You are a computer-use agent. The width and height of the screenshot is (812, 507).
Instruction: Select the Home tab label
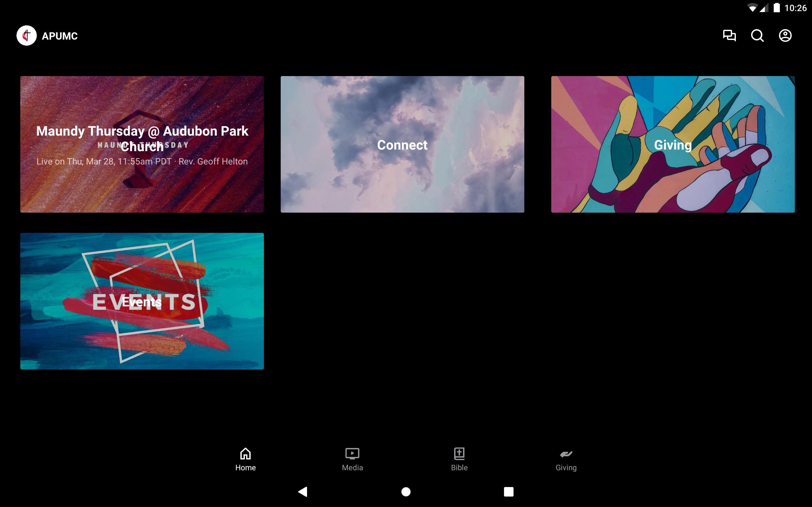[245, 467]
